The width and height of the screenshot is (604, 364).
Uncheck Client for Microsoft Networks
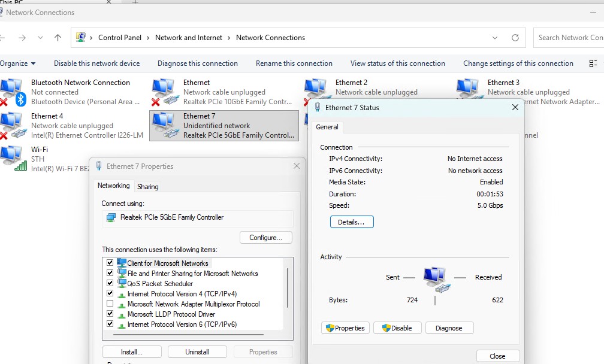click(x=110, y=263)
